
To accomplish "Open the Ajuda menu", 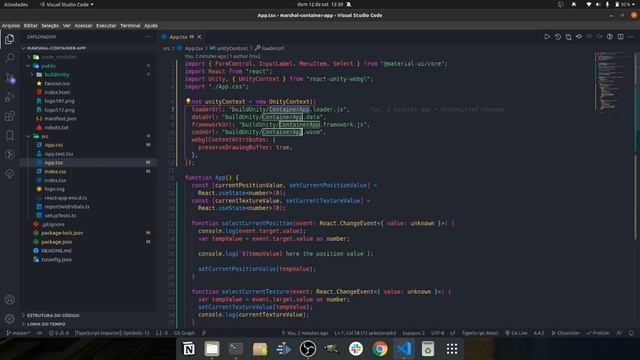I will [x=151, y=25].
